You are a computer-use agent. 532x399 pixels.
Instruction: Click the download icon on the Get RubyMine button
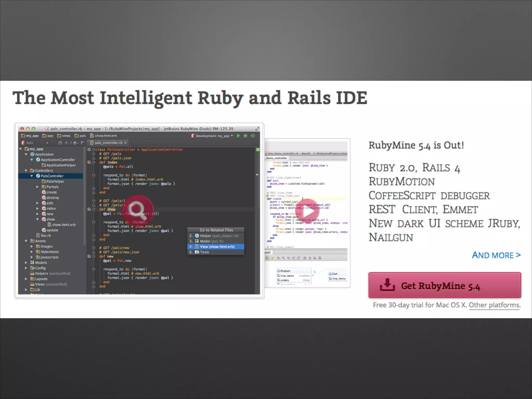pos(387,285)
